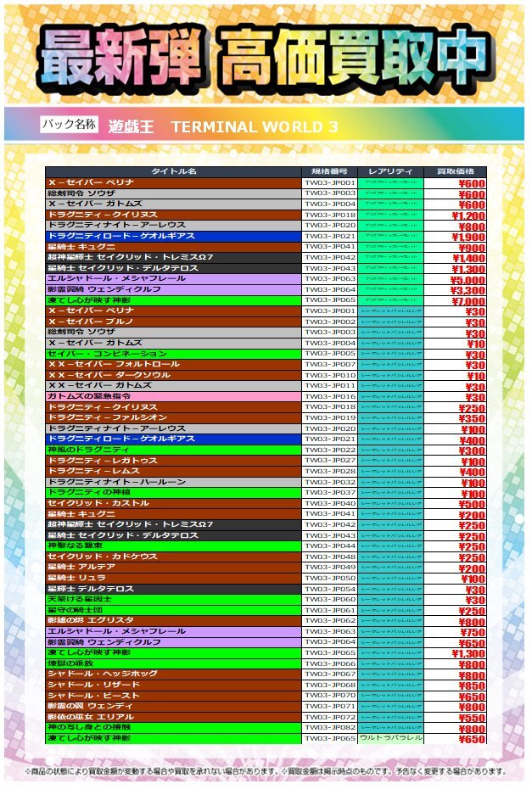Select the ¥900 price cell
The image size is (532, 789).
(x=456, y=247)
